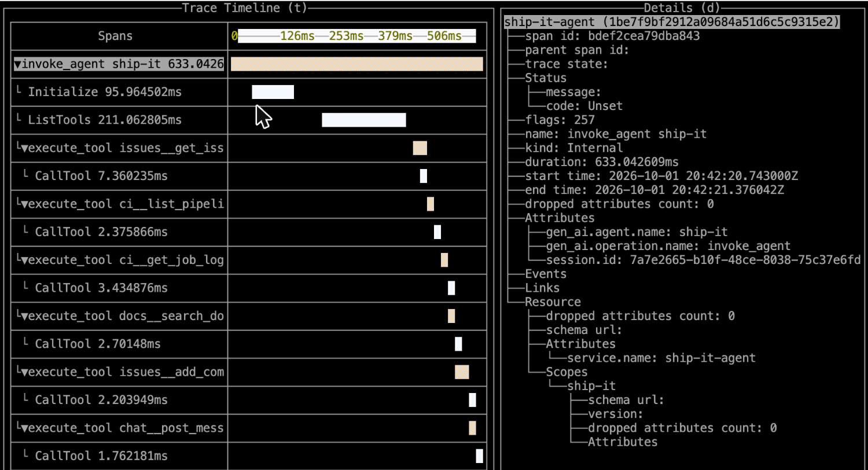Select the Links node in Details
The width and height of the screenshot is (868, 470).
pos(542,288)
